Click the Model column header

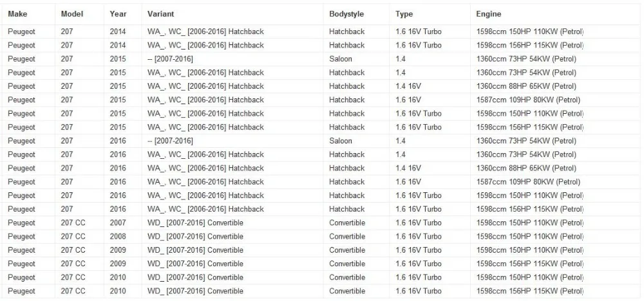tap(72, 14)
